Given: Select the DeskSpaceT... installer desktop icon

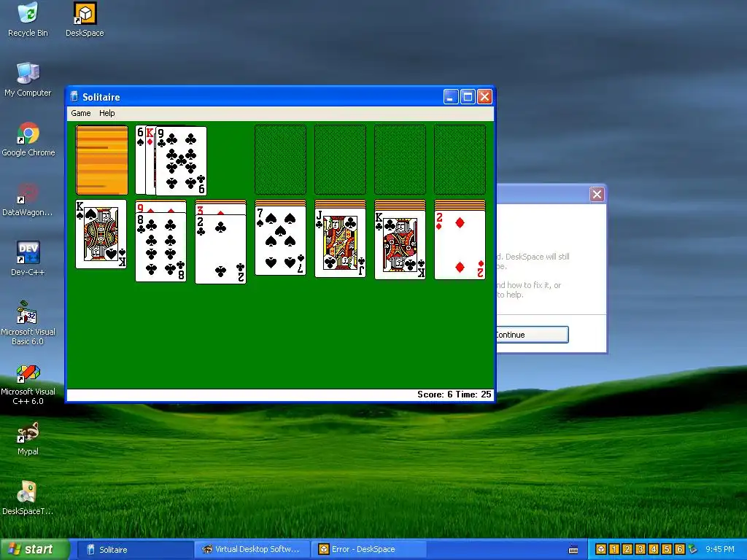Looking at the screenshot, I should tap(28, 498).
